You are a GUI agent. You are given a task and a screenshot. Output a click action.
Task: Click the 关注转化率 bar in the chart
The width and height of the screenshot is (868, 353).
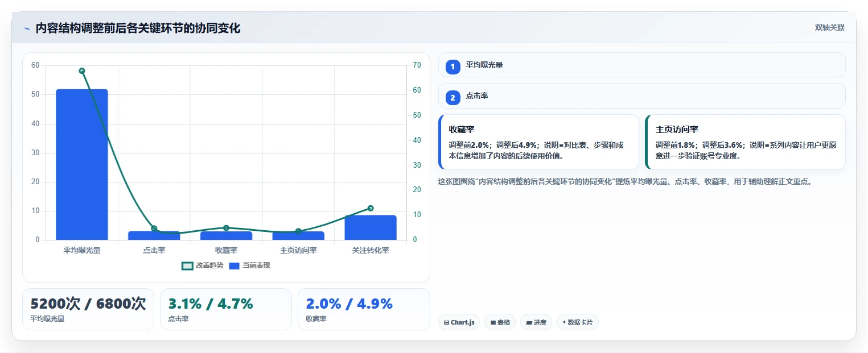(371, 227)
